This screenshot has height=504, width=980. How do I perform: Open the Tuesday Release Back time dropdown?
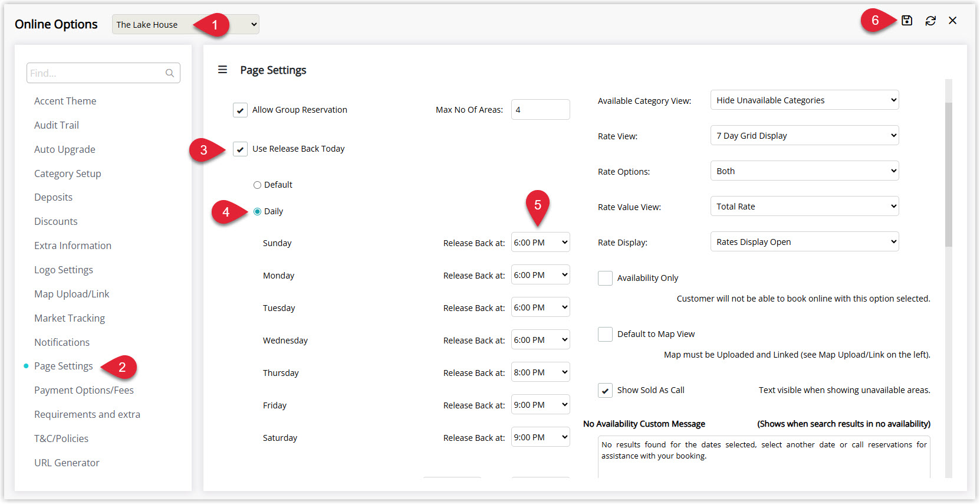point(540,307)
